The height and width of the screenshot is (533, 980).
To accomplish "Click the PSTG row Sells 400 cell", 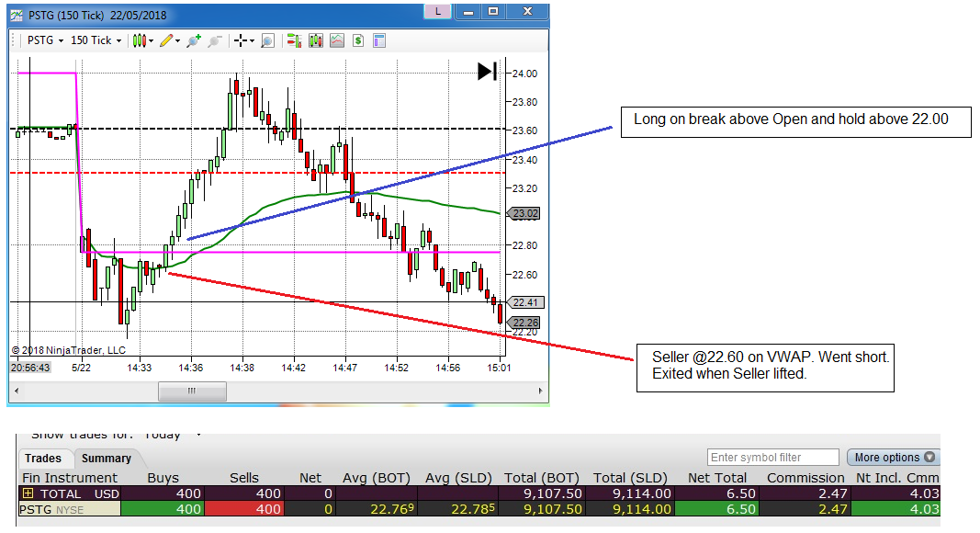I will click(244, 509).
